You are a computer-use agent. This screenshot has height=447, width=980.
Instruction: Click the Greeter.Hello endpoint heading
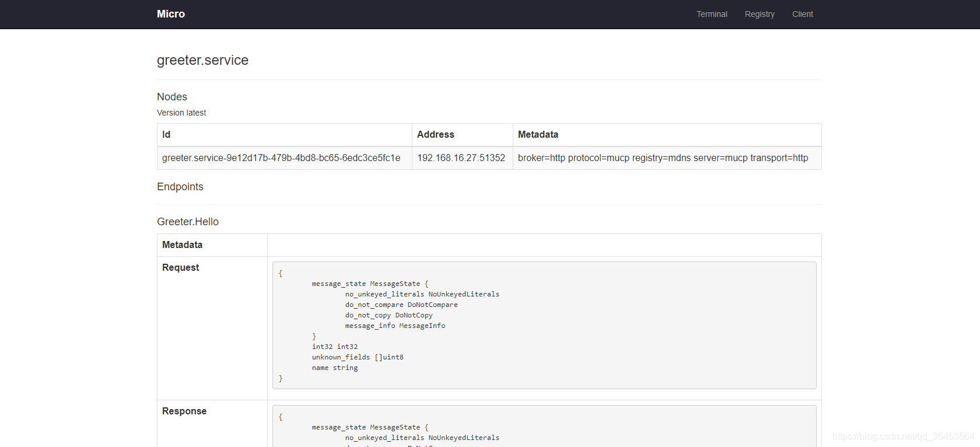(x=188, y=222)
